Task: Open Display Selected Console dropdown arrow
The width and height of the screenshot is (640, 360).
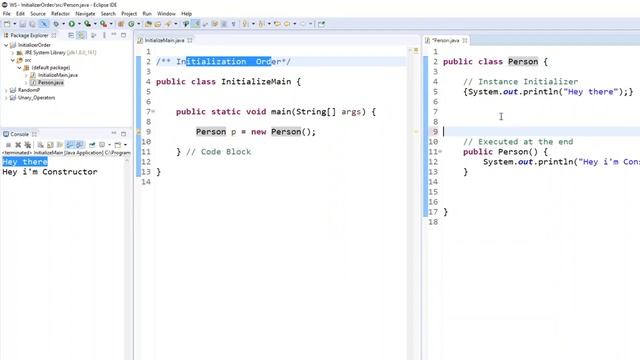Action: click(x=109, y=145)
